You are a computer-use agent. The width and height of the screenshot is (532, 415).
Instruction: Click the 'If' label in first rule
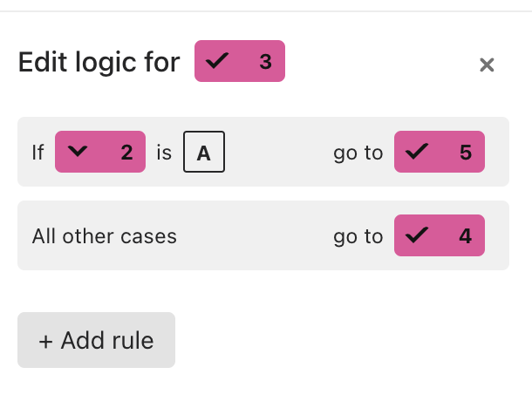click(38, 153)
